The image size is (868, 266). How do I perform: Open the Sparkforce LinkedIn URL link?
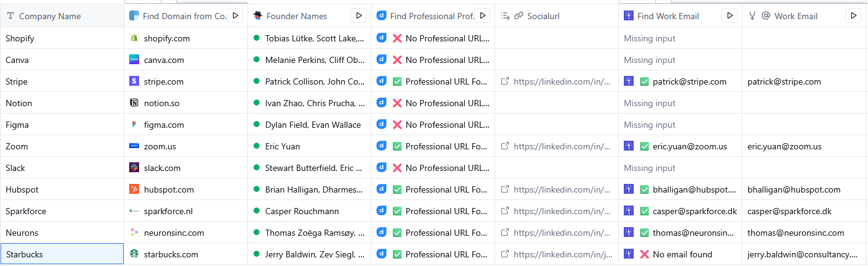pyautogui.click(x=561, y=211)
